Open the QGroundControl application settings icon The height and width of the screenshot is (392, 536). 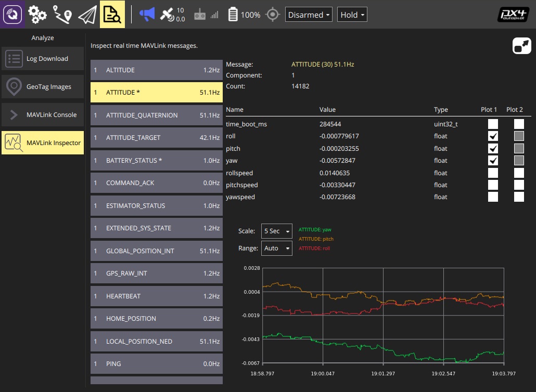11,15
